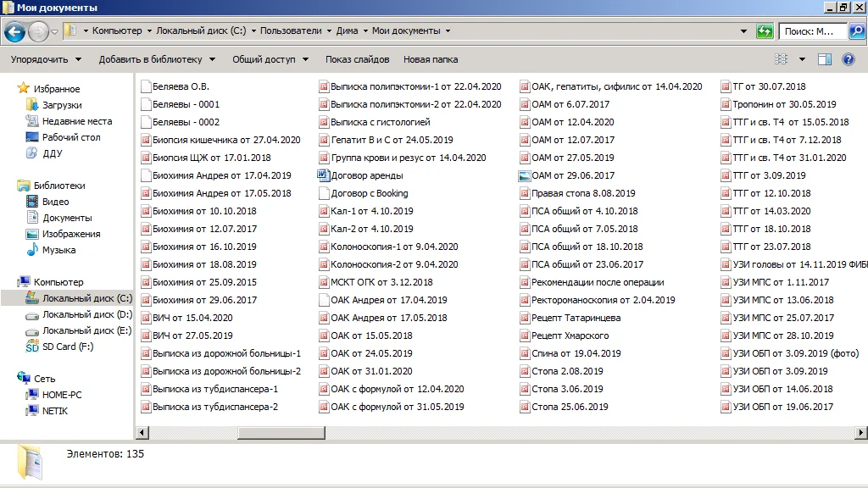Click Локальный диск (C:) breadcrumb segment

[201, 30]
